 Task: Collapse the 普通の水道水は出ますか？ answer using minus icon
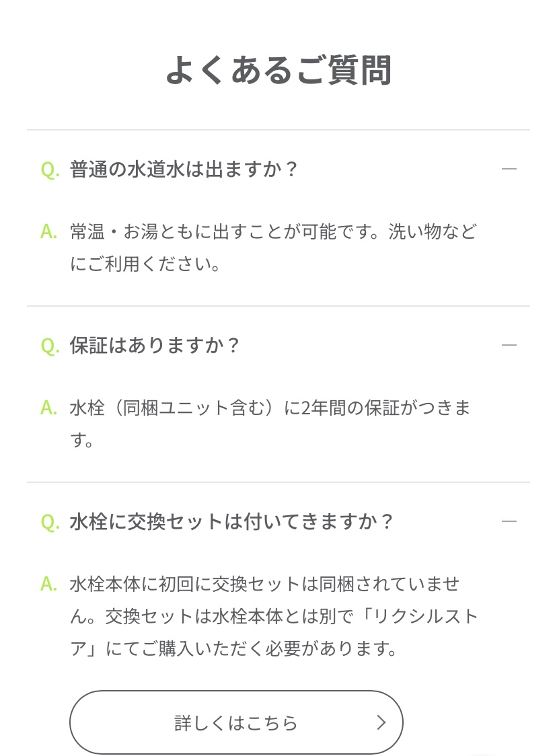coord(509,169)
